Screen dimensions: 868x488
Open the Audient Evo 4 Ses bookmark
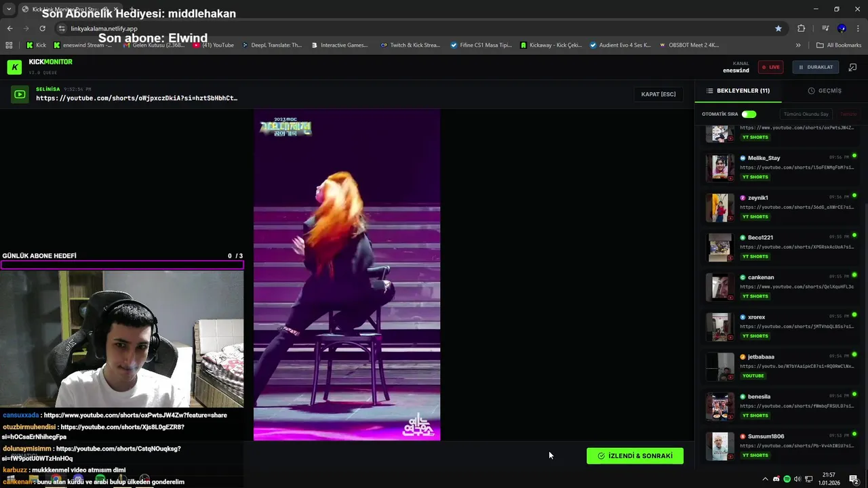point(620,45)
